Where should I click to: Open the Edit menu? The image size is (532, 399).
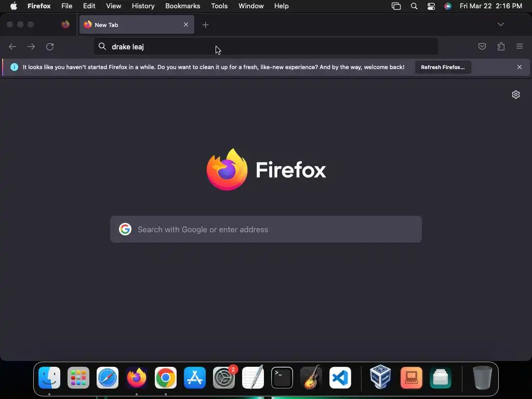tap(89, 6)
